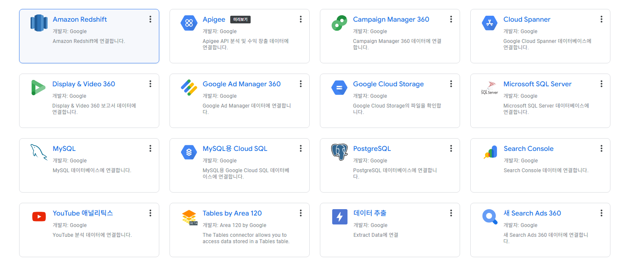This screenshot has width=644, height=264.
Task: Open more options for Campaign Manager 360
Action: click(451, 19)
